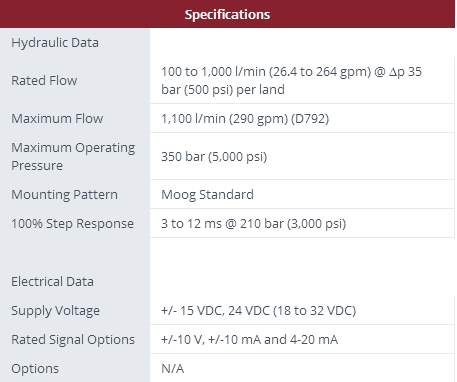Select the 1,100 l/min maximum flow value
Image resolution: width=457 pixels, height=382 pixels.
coord(245,118)
